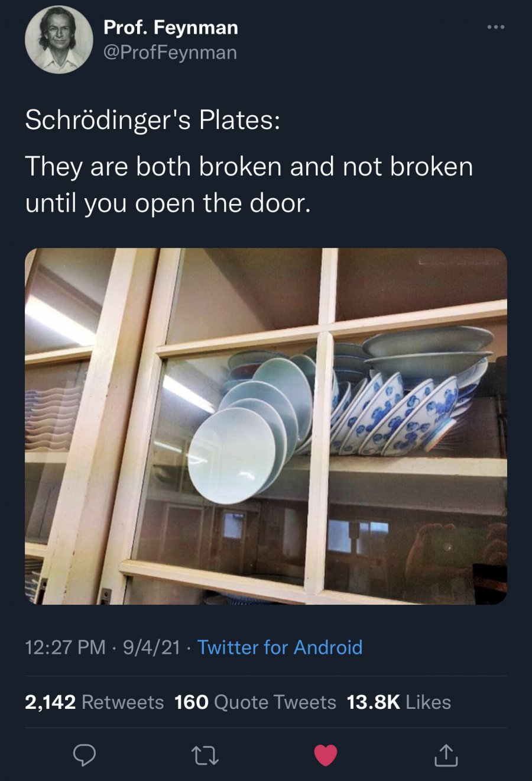Tap the 'until you open the door' line
This screenshot has width=532, height=781.
168,204
